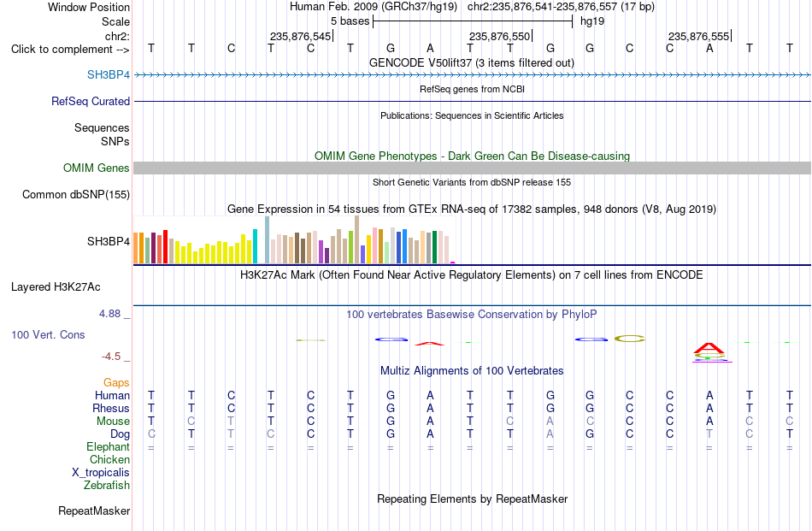Select the Chicken species row label

[x=109, y=459]
